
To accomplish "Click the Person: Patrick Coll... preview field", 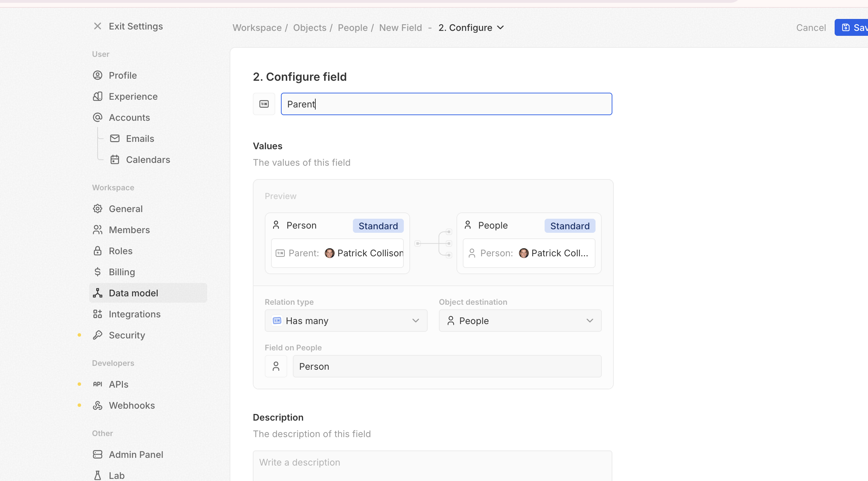I will coord(529,253).
